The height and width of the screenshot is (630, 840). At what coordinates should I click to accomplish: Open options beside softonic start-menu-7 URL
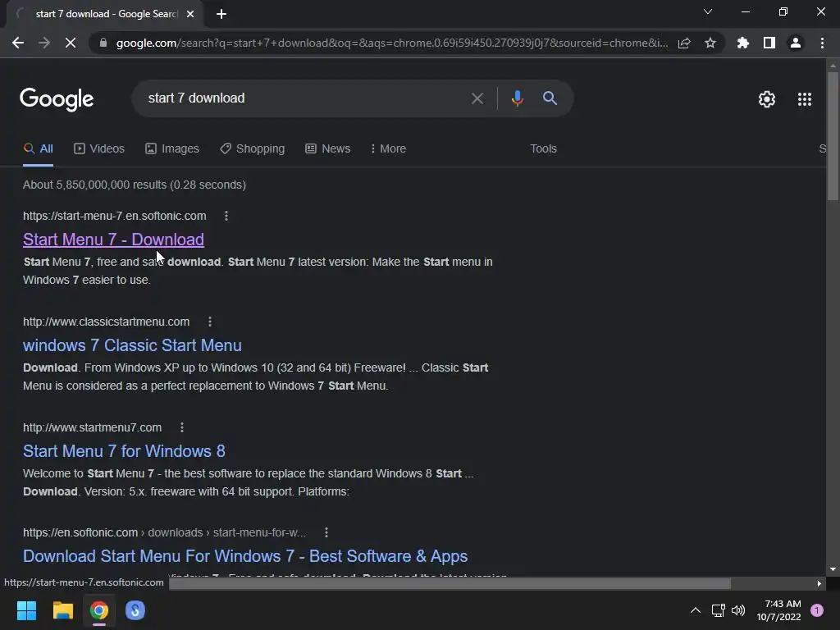226,216
